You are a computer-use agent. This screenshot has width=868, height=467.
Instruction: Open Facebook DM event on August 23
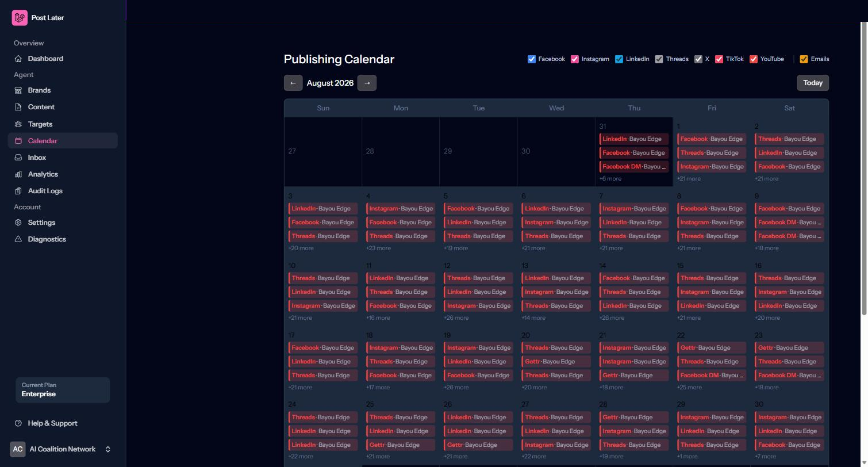click(x=789, y=376)
